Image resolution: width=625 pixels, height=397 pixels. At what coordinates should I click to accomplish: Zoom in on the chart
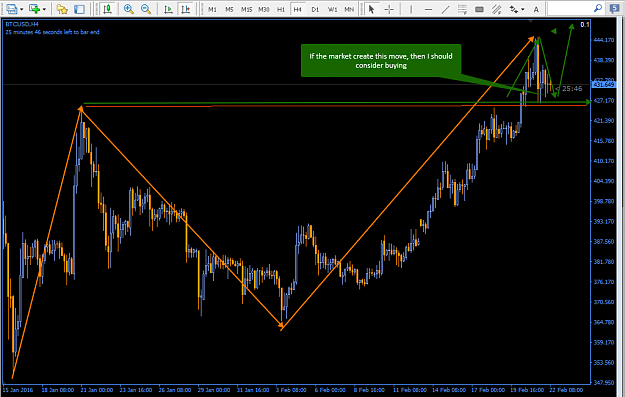point(128,9)
